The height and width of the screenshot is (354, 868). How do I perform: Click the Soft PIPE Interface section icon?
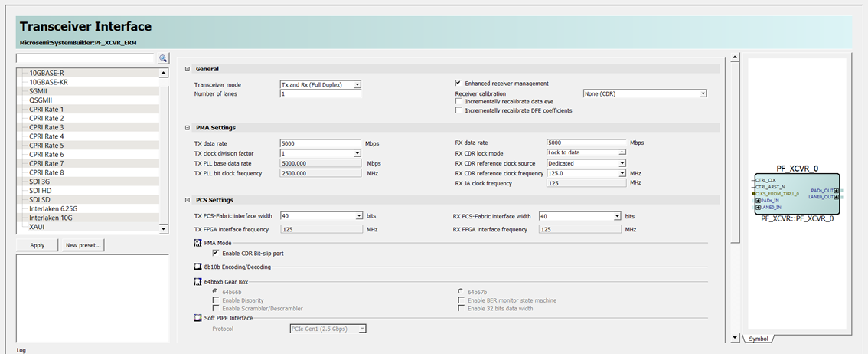click(198, 318)
